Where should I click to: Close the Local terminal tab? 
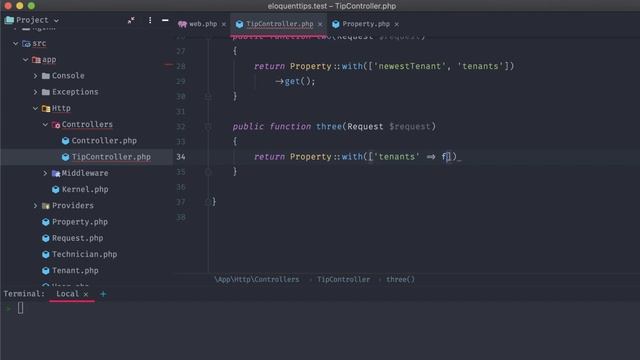tap(86, 294)
